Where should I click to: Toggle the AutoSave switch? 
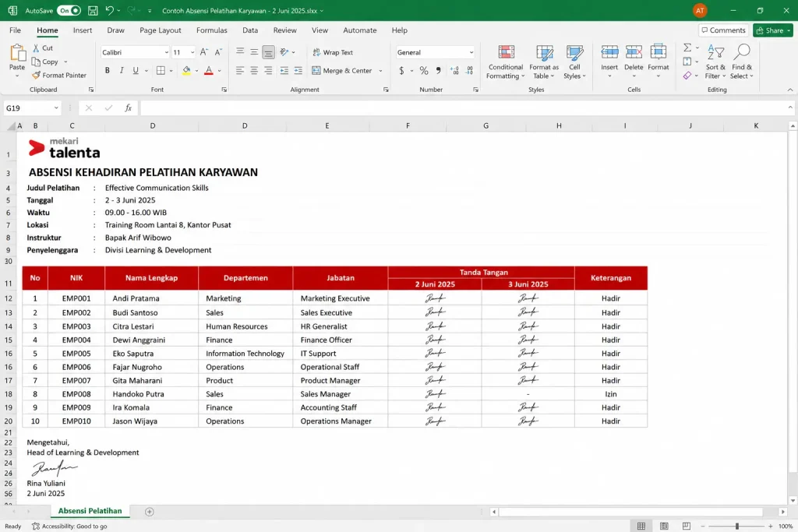click(69, 10)
